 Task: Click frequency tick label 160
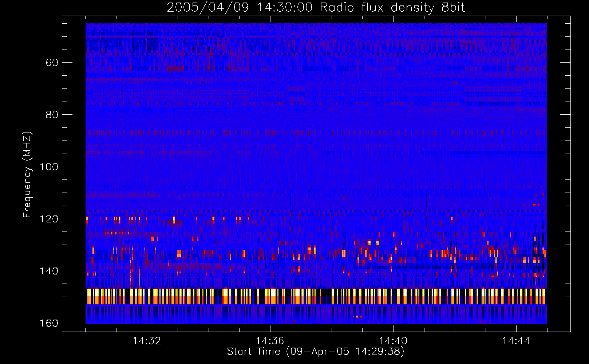pyautogui.click(x=49, y=323)
